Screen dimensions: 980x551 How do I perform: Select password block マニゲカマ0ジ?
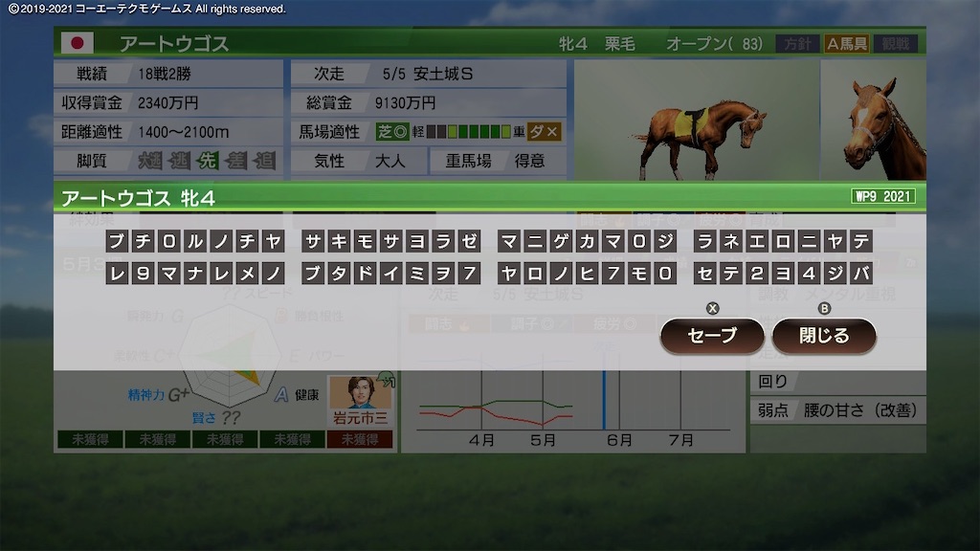point(588,241)
